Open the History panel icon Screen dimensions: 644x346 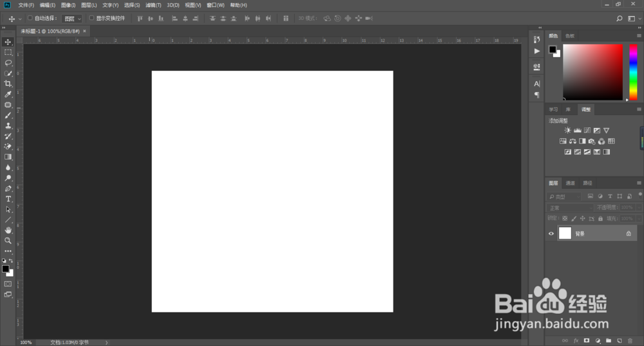536,39
